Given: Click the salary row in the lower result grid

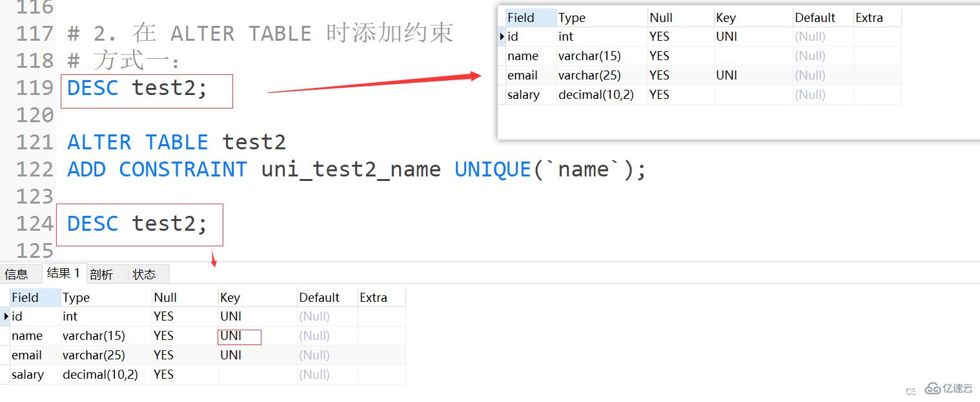Looking at the screenshot, I should coord(27,374).
